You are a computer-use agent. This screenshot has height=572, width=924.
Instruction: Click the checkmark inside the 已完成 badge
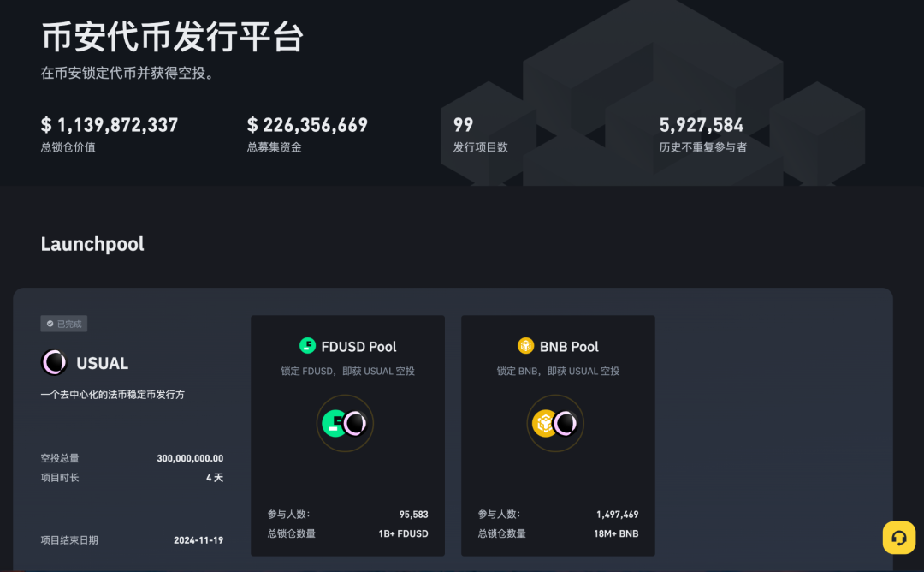pyautogui.click(x=48, y=323)
